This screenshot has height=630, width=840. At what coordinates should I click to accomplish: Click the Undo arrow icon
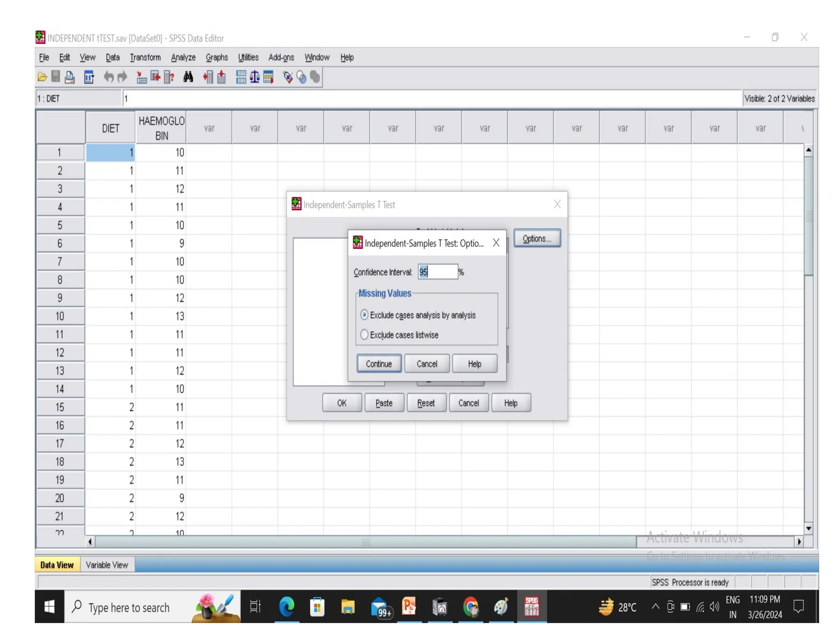[x=108, y=77]
